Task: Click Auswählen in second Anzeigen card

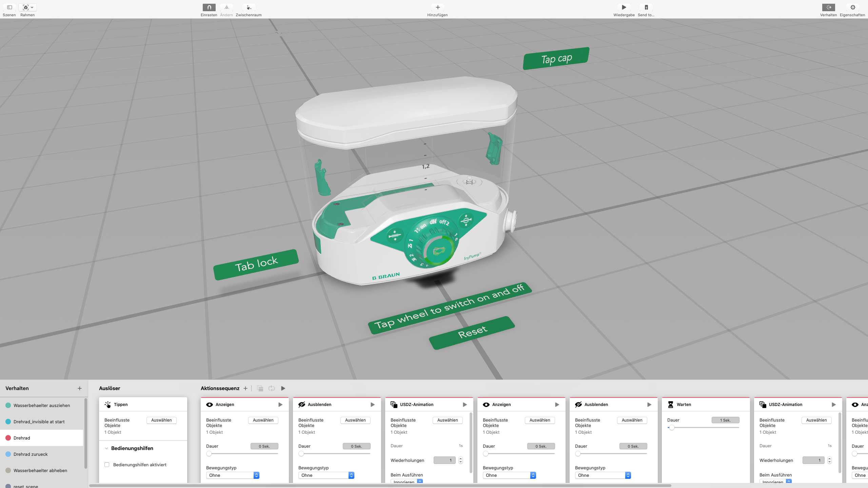Action: (x=540, y=420)
